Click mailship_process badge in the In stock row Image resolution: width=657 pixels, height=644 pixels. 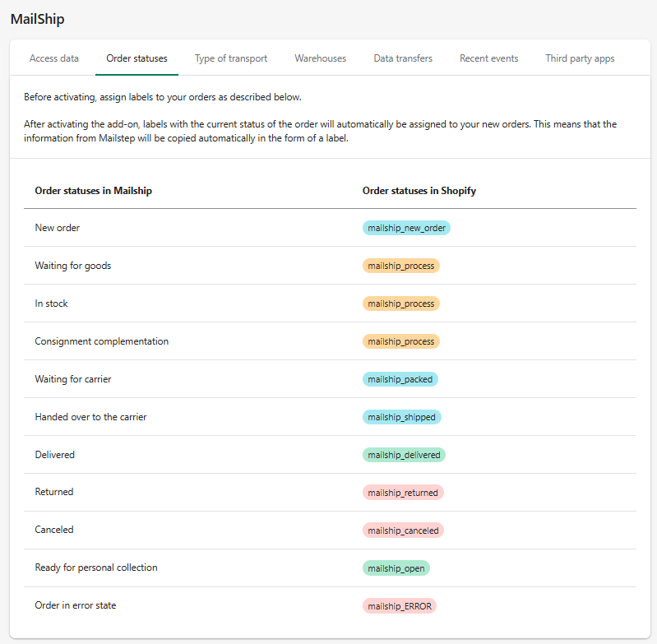400,303
